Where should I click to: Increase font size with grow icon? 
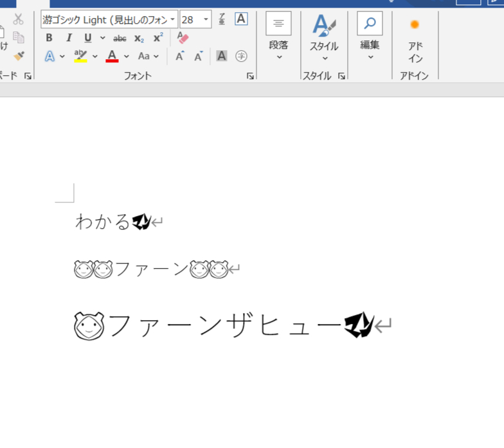[180, 56]
